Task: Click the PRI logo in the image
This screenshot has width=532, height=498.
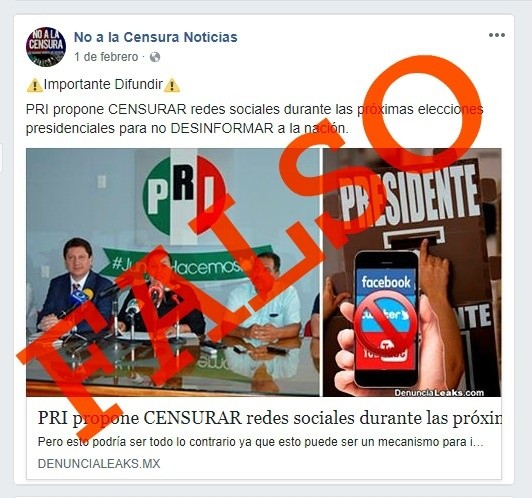Action: [x=184, y=195]
